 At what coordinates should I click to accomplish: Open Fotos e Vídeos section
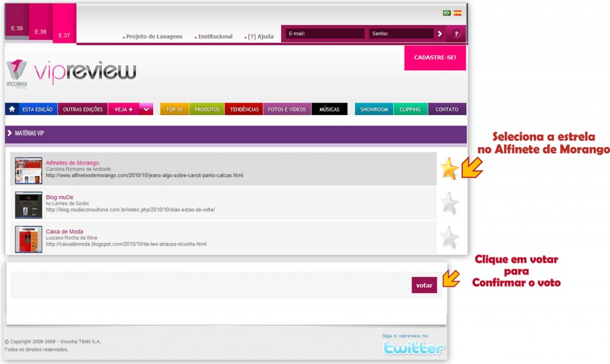tap(287, 109)
